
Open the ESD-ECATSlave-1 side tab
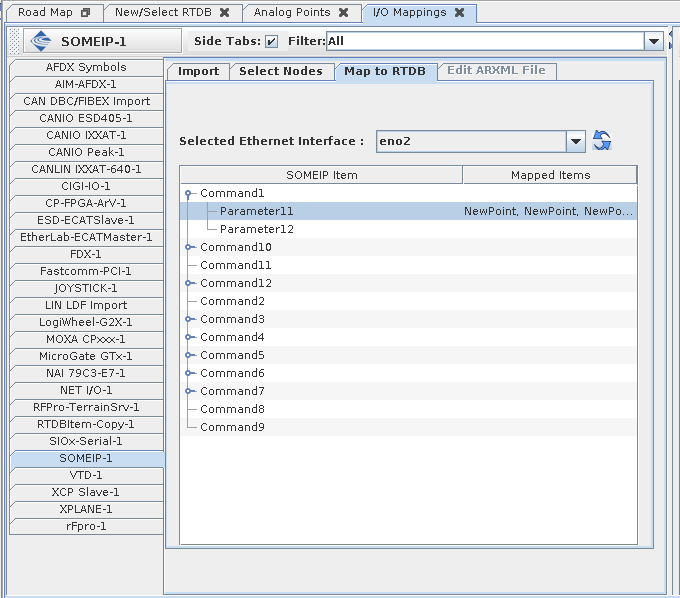tap(86, 220)
